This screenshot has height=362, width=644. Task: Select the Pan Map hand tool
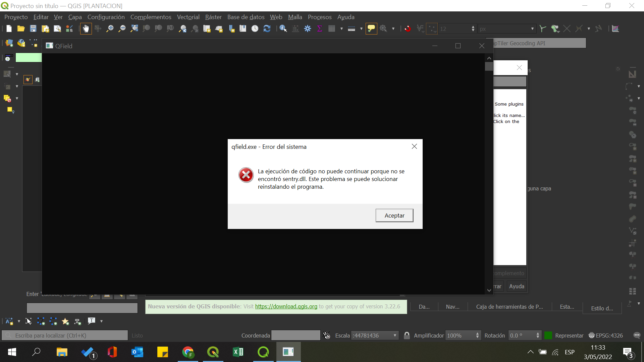86,28
